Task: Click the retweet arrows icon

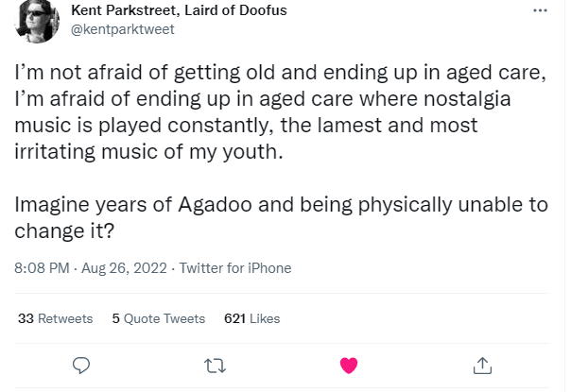Action: (216, 365)
